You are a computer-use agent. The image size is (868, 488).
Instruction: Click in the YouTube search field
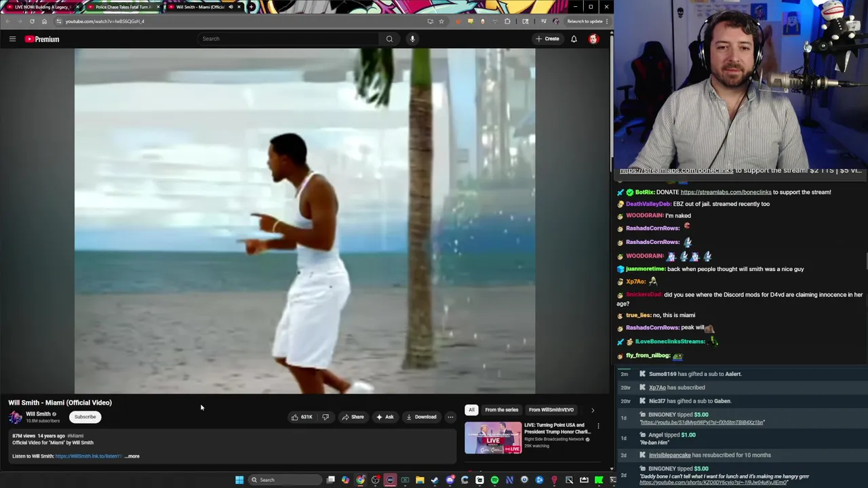[288, 39]
